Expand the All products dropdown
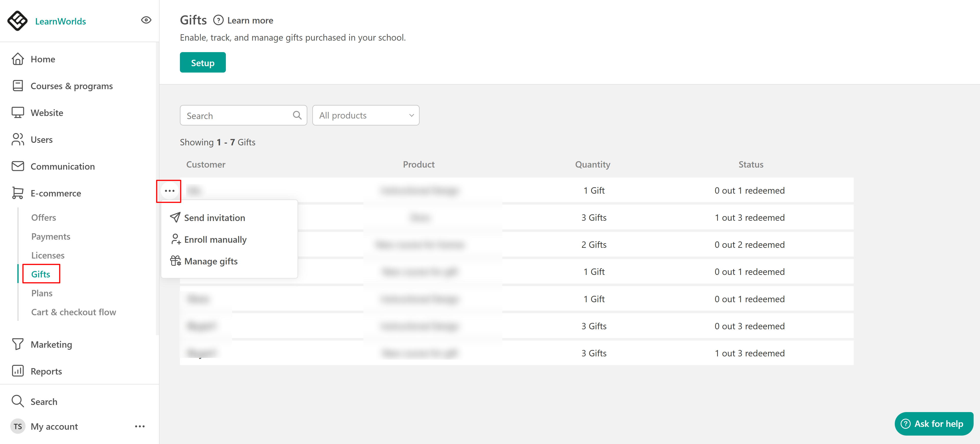The image size is (980, 444). (366, 115)
